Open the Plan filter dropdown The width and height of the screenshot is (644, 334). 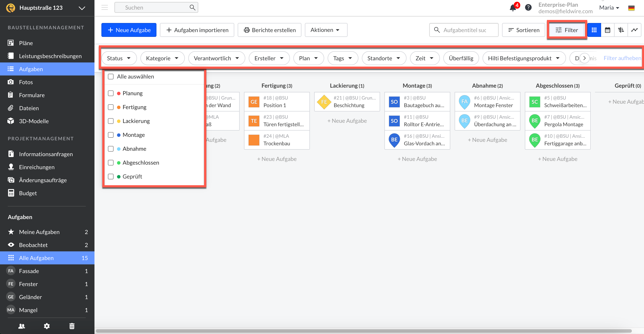pos(309,58)
